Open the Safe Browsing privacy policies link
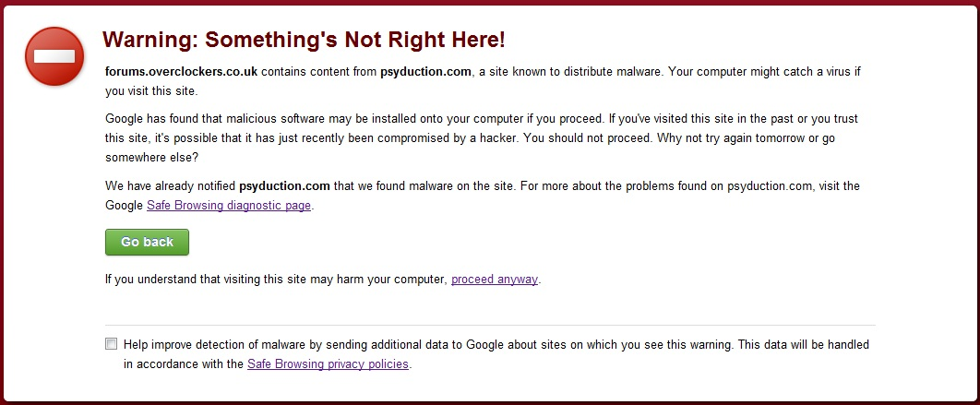This screenshot has height=405, width=980. pyautogui.click(x=329, y=363)
